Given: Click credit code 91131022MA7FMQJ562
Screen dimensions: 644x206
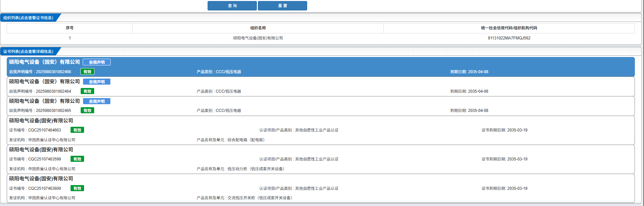Looking at the screenshot, I should pyautogui.click(x=509, y=38).
